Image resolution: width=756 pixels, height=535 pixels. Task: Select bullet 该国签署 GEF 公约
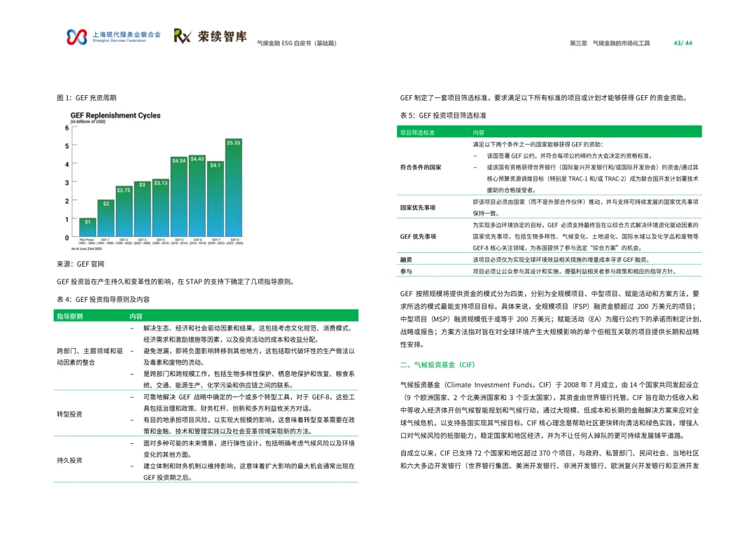[x=569, y=156]
